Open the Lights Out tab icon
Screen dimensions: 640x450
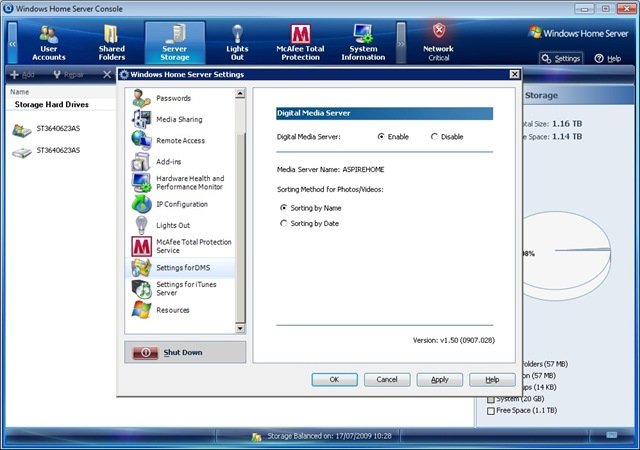237,33
